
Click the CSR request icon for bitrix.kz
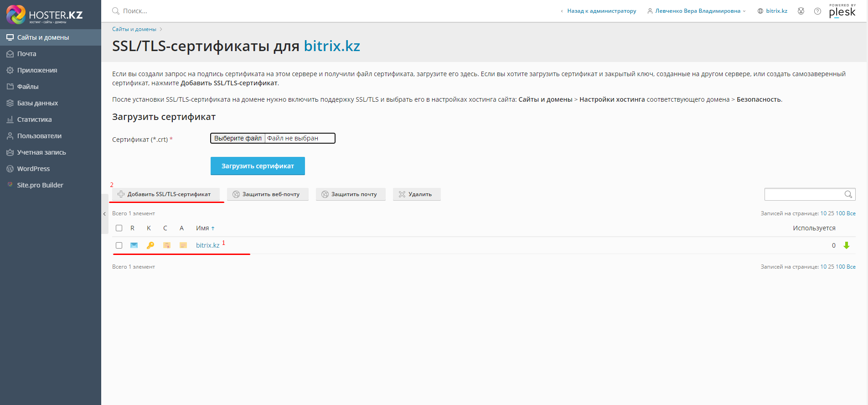coord(134,245)
